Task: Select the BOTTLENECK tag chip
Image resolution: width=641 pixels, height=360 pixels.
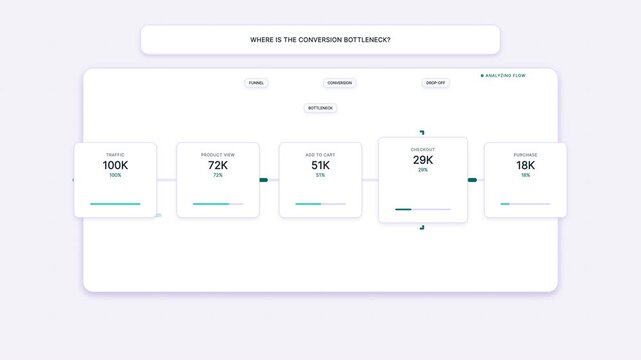Action: coord(320,108)
